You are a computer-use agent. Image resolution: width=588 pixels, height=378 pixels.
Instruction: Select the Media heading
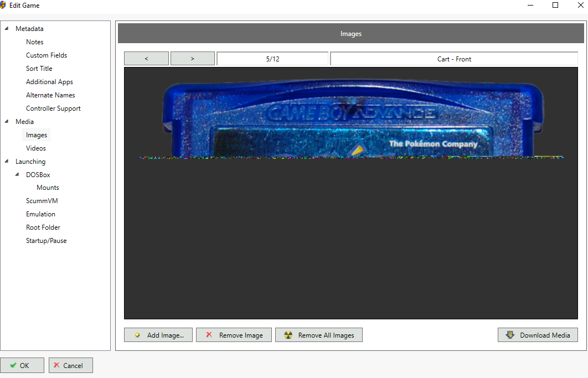24,122
